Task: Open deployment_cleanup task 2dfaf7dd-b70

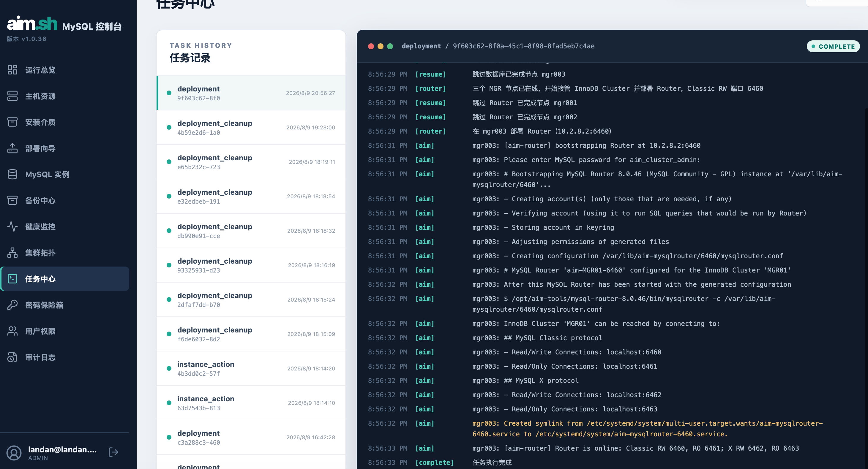Action: pos(251,299)
